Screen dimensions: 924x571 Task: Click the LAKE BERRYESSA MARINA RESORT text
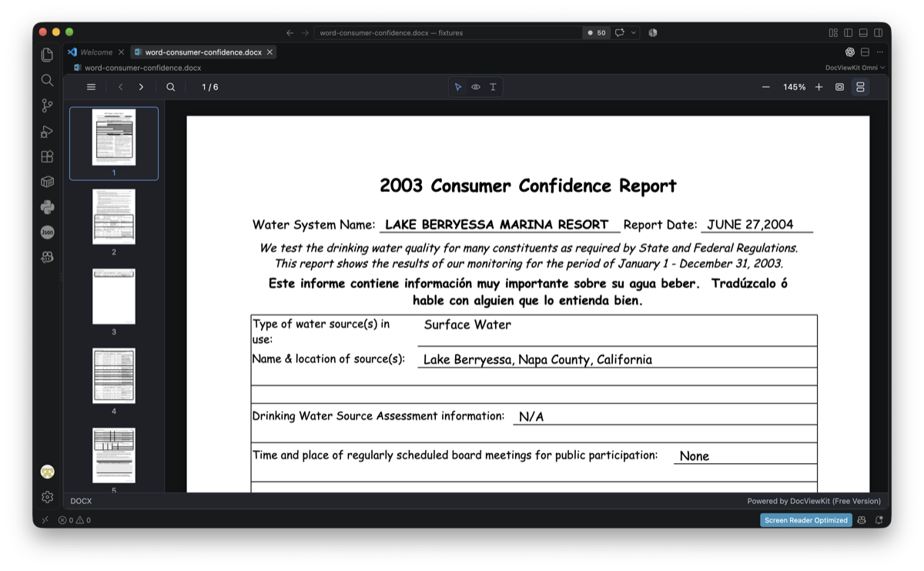pos(497,224)
